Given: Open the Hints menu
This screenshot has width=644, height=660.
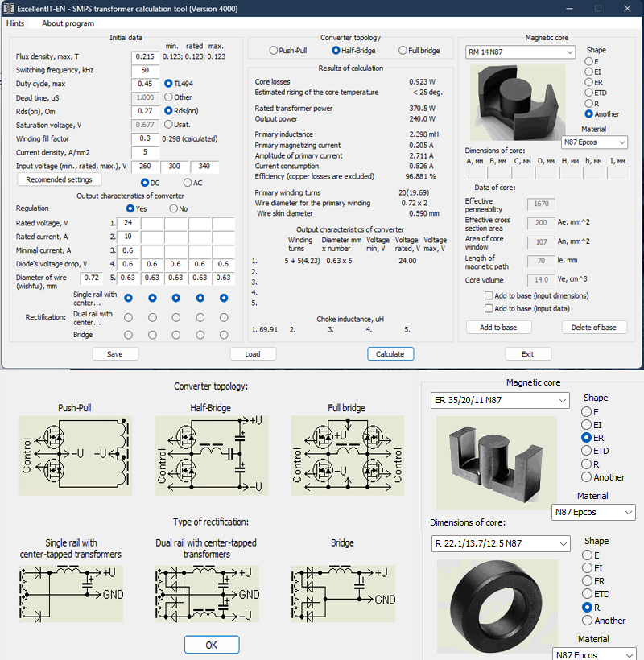Looking at the screenshot, I should pos(15,23).
